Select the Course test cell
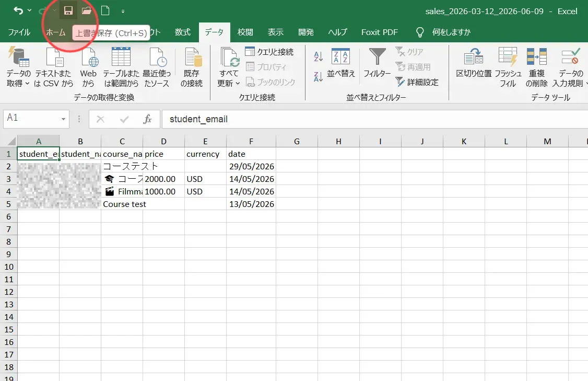This screenshot has height=381, width=588. pos(122,204)
